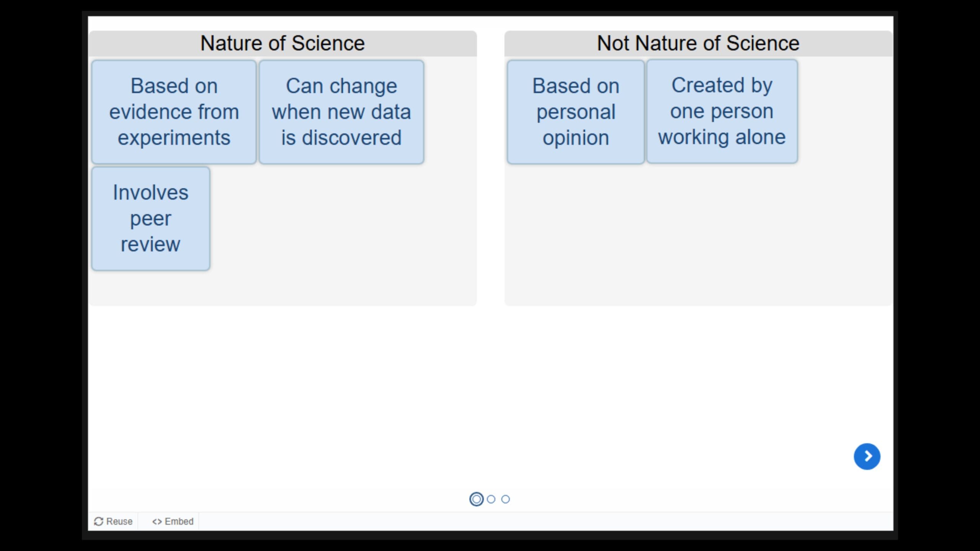980x551 pixels.
Task: Select the second pagination dot
Action: pyautogui.click(x=491, y=499)
